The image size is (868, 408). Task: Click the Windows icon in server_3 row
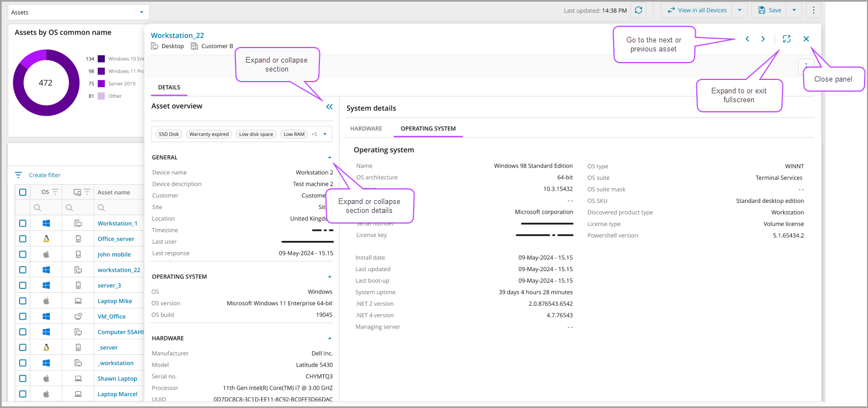[46, 285]
